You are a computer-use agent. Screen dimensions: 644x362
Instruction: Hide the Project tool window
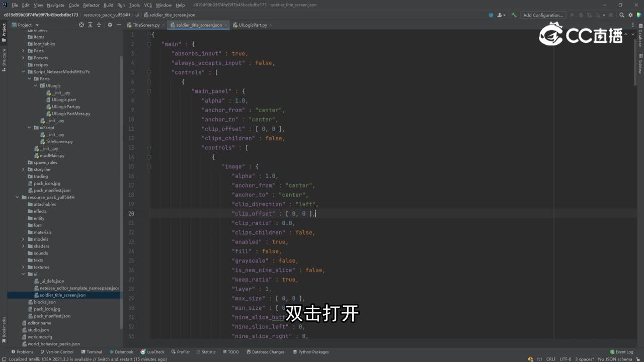point(118,25)
